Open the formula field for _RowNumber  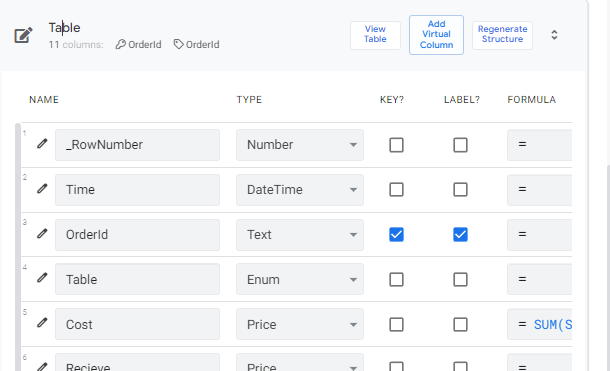pos(540,145)
